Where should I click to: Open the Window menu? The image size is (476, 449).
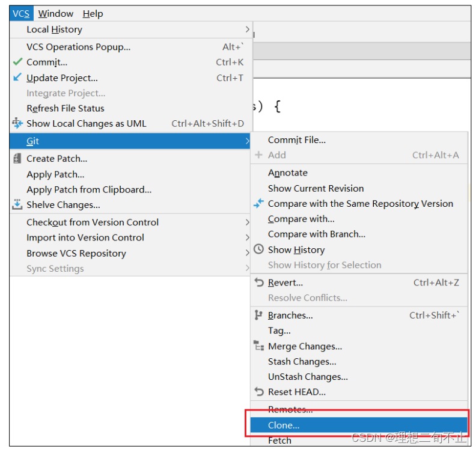[x=55, y=14]
